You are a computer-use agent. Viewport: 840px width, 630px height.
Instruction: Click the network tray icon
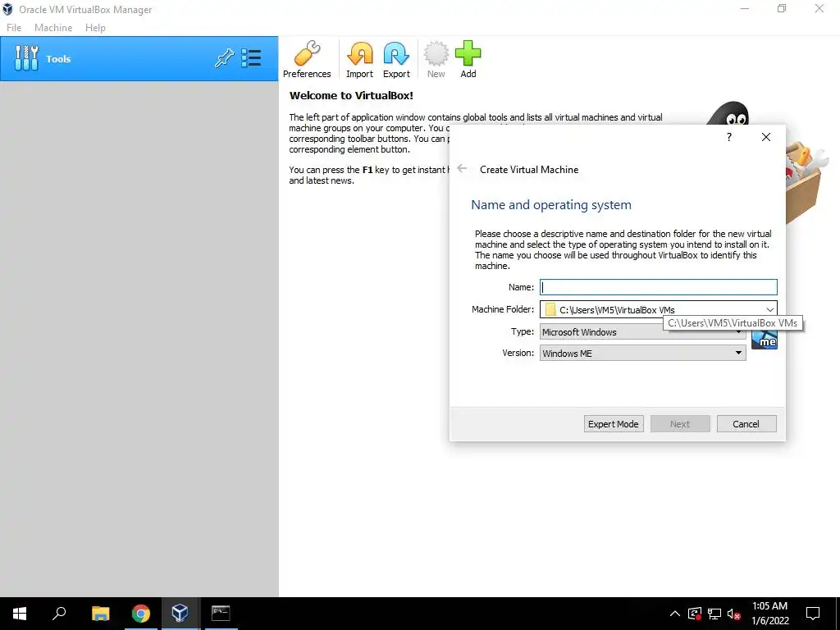714,614
